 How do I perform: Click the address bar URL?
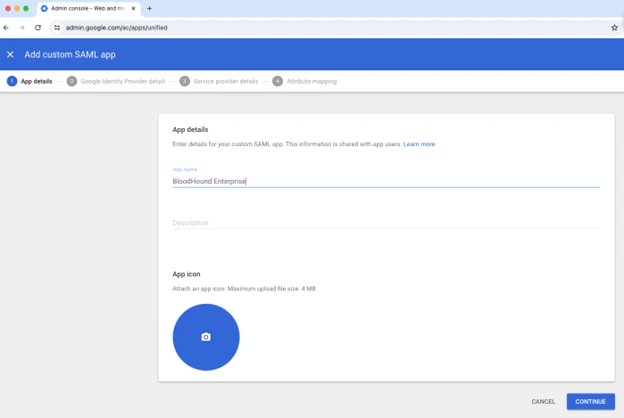coord(116,27)
